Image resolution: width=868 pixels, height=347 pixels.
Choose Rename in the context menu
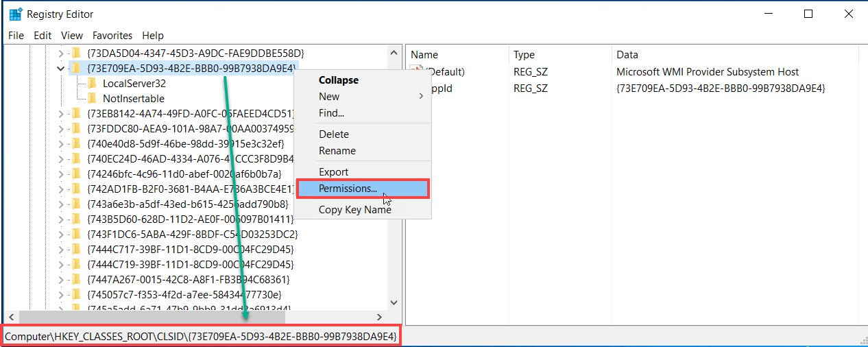pos(337,151)
